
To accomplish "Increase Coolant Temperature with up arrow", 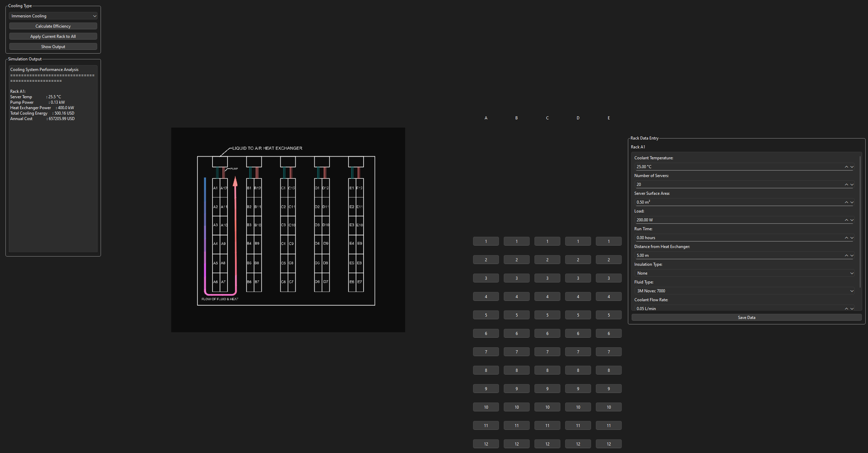I will [x=846, y=167].
